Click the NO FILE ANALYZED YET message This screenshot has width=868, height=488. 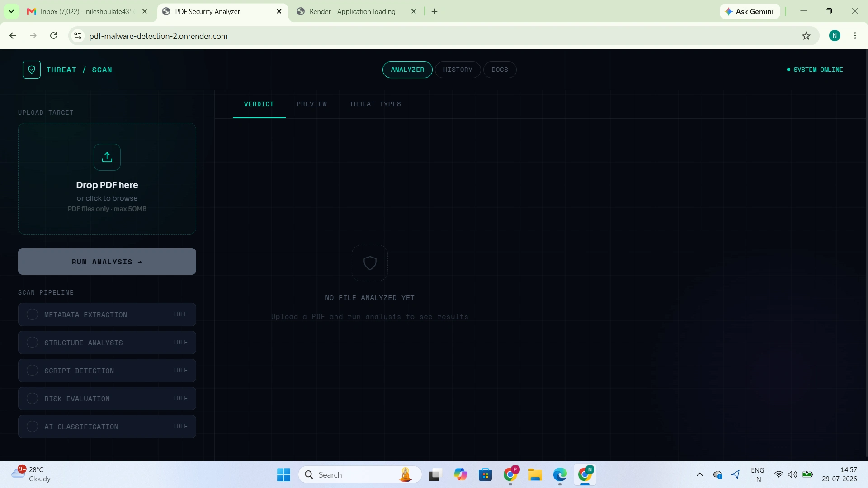(370, 298)
